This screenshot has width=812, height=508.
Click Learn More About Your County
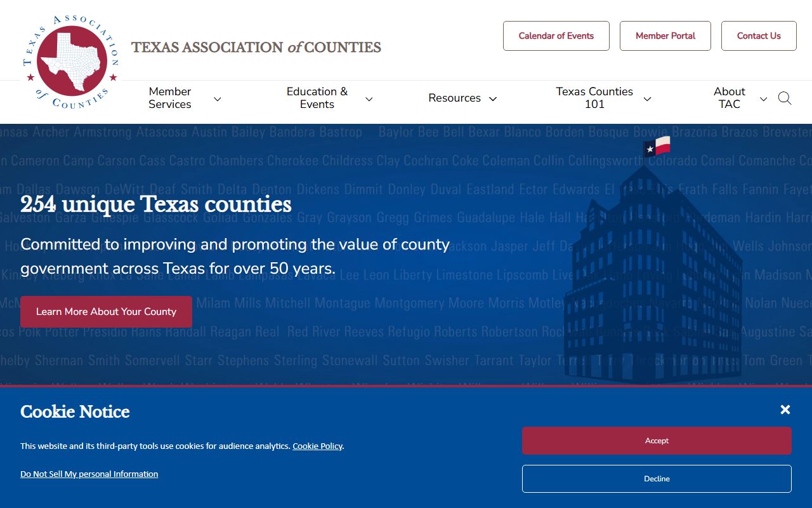[106, 312]
